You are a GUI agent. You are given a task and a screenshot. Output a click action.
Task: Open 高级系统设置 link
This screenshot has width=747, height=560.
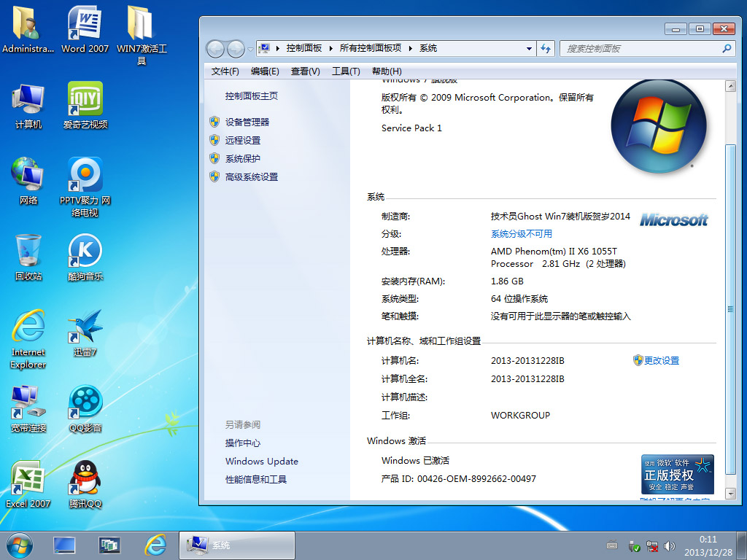coord(252,177)
